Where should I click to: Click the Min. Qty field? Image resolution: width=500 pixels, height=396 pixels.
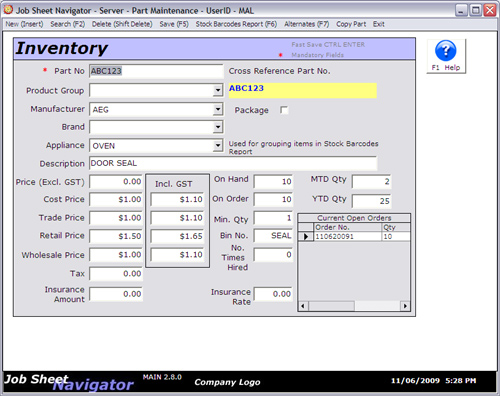pyautogui.click(x=273, y=218)
